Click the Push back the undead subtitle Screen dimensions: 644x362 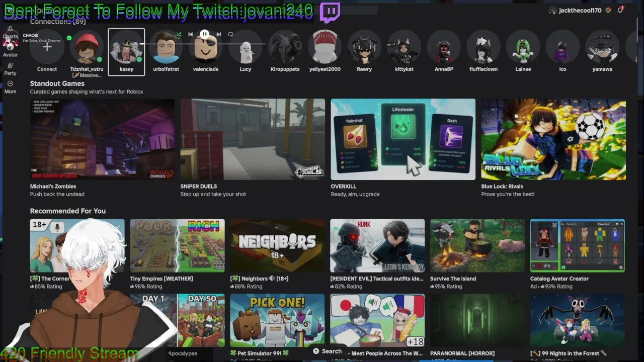point(57,194)
